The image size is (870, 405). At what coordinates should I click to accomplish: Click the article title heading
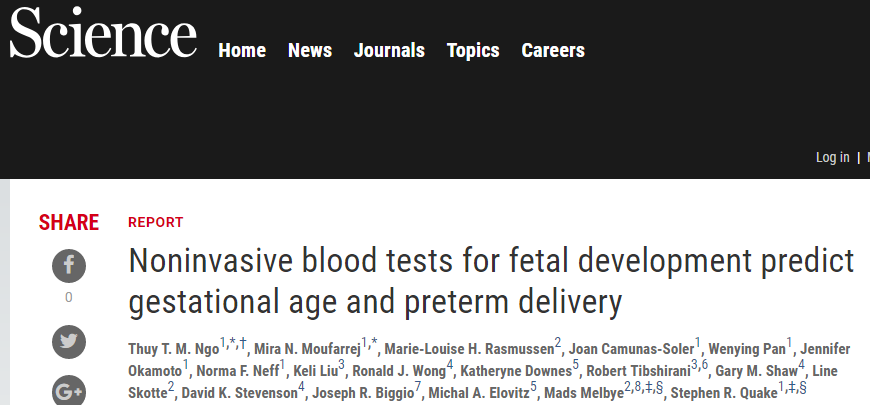pos(491,281)
